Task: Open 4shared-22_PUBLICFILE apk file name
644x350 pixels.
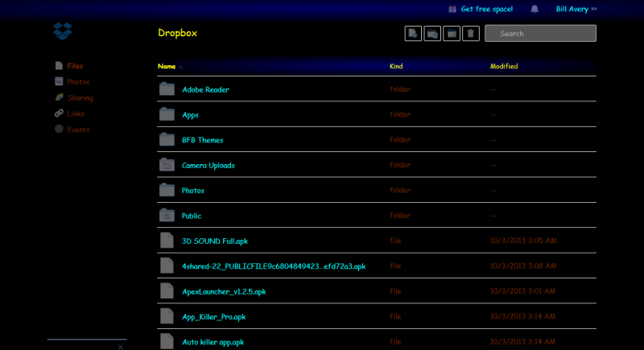Action: [x=274, y=266]
